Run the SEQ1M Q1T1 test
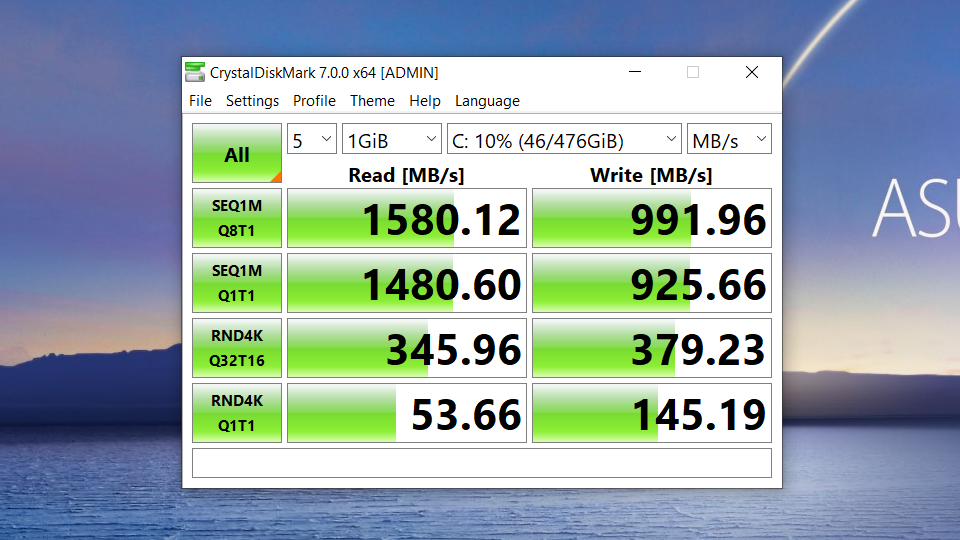Screen dimensions: 960x540 coord(237,283)
